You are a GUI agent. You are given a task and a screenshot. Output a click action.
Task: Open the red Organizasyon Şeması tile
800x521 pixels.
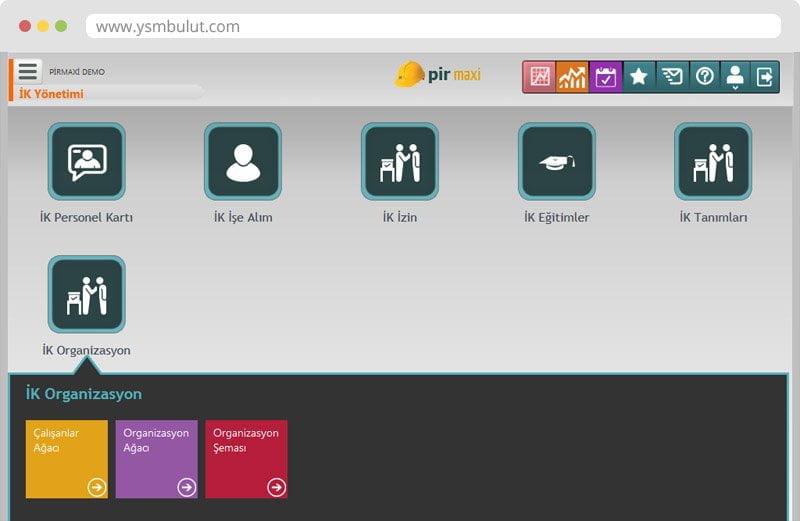[246, 459]
